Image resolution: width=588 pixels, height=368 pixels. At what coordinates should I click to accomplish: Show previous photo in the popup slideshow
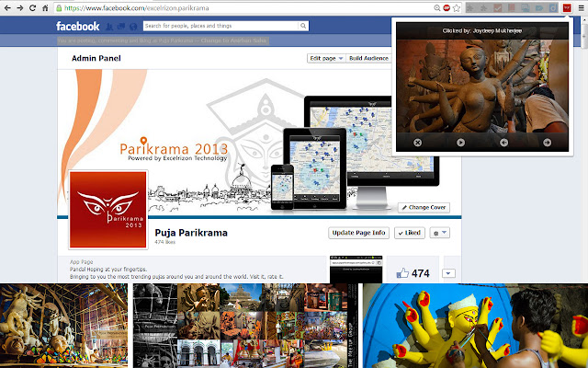tap(503, 143)
